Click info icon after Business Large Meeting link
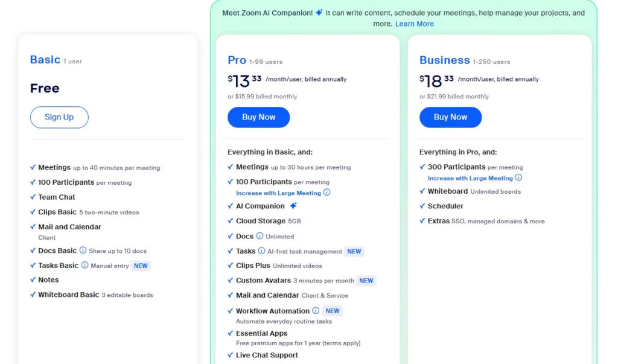Screen dimensions: 618x364 pyautogui.click(x=518, y=177)
